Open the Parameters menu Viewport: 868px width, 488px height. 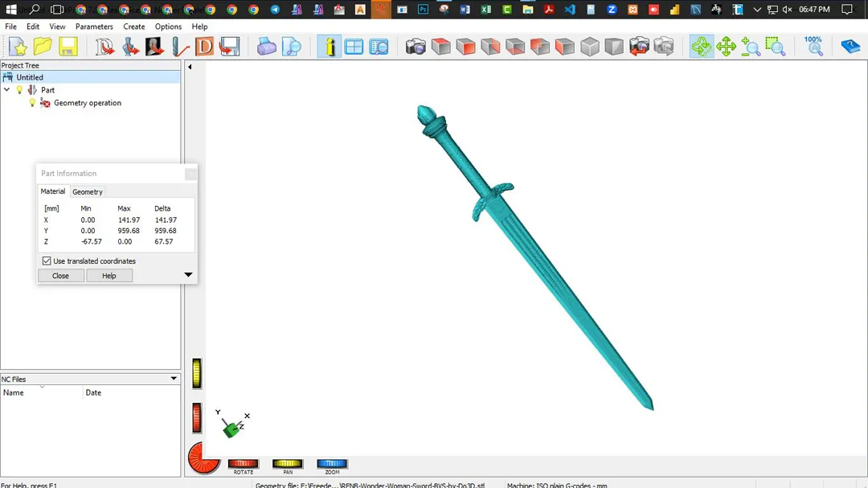pyautogui.click(x=94, y=27)
